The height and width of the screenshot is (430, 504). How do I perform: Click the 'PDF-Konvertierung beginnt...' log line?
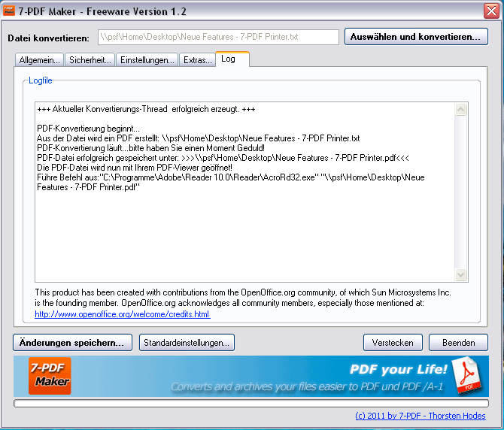click(x=89, y=129)
